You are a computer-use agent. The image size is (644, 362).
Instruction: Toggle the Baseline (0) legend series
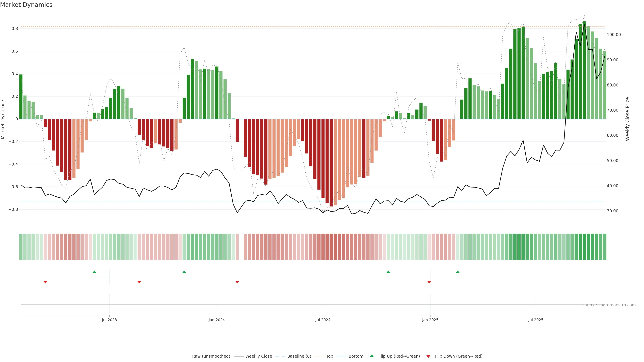299,356
